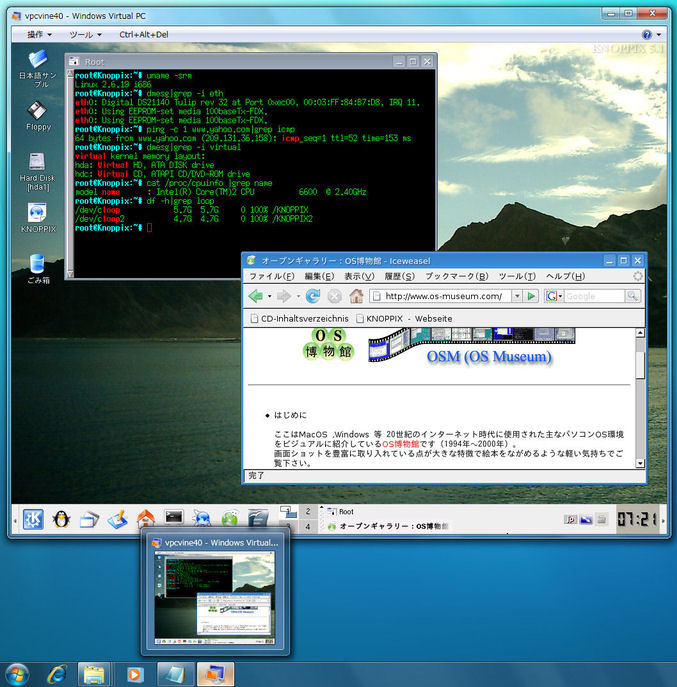
Task: Open Internet Explorer from Windows taskbar
Action: (57, 675)
